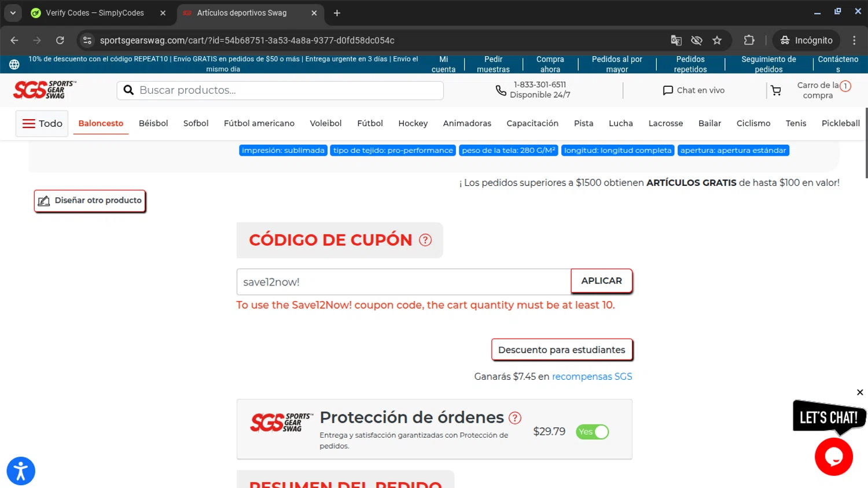Click the Carro de la compra label
The width and height of the screenshot is (868, 488).
point(818,90)
